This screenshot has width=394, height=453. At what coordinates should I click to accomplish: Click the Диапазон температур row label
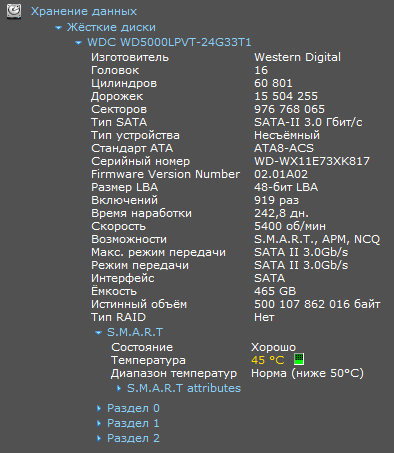pyautogui.click(x=174, y=373)
